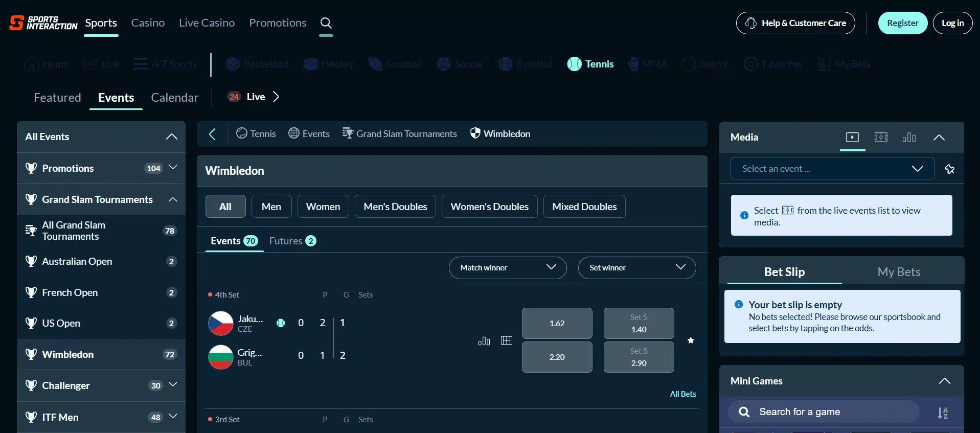
Task: Go back using breadcrumb arrow
Action: coord(212,134)
